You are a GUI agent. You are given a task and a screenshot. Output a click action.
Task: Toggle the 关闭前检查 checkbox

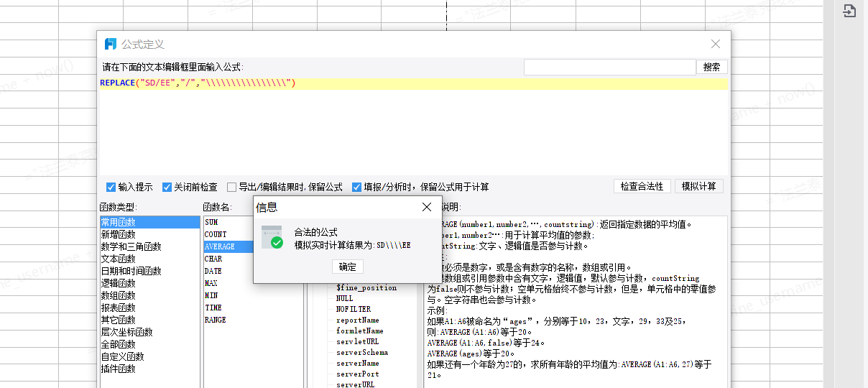point(167,187)
